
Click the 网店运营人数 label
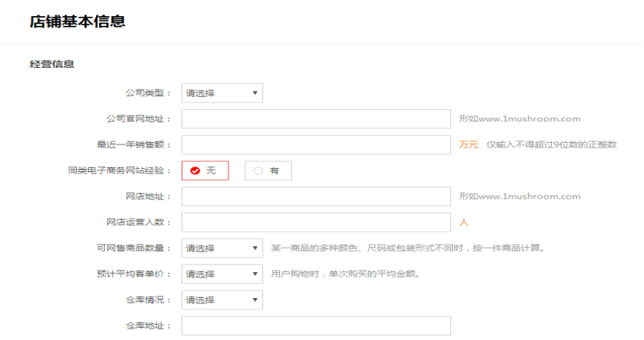[x=139, y=222]
